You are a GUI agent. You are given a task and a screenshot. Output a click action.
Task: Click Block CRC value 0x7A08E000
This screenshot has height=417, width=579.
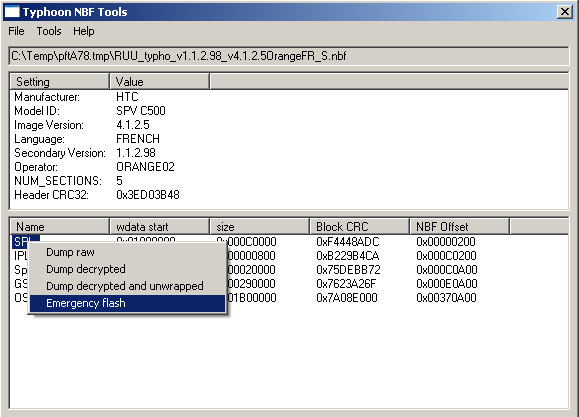[347, 298]
